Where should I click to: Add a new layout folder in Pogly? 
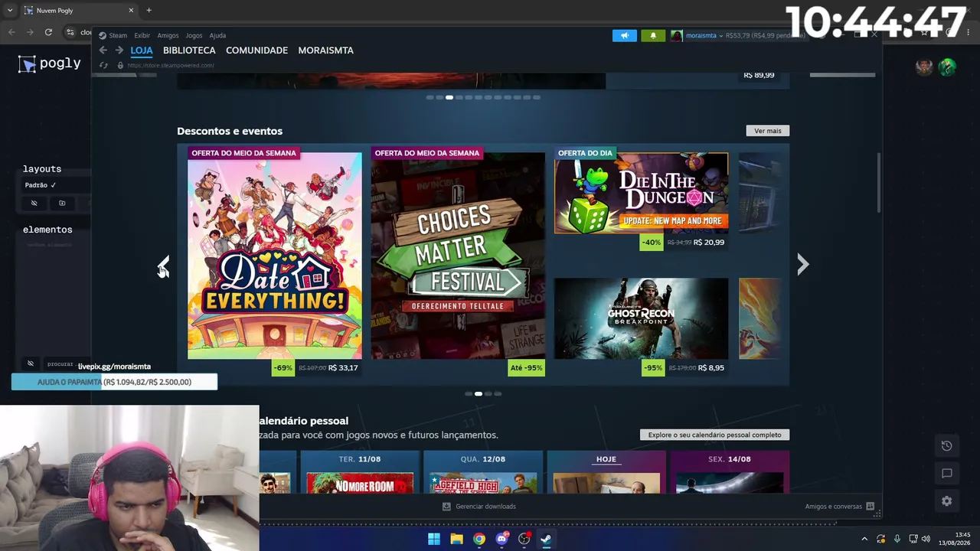(62, 203)
